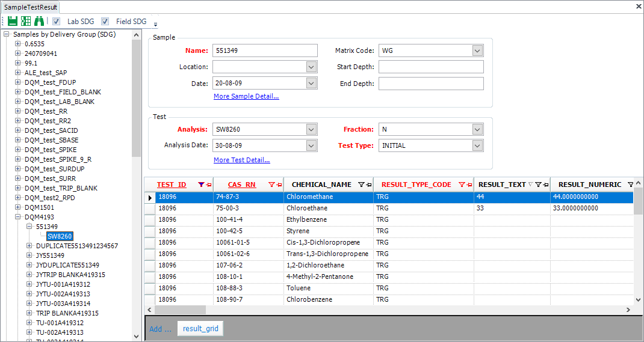Click the green grid import icon
Image resolution: width=644 pixels, height=342 pixels.
pyautogui.click(x=26, y=21)
